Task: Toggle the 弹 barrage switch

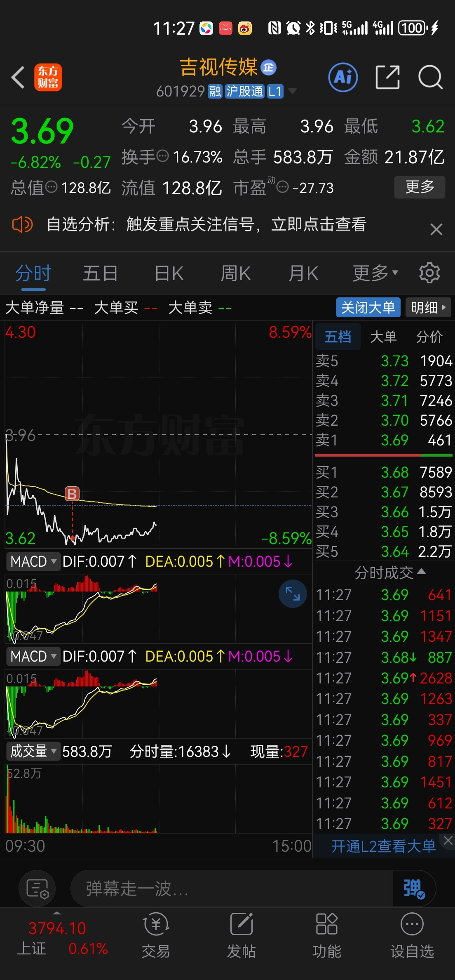Action: tap(414, 888)
